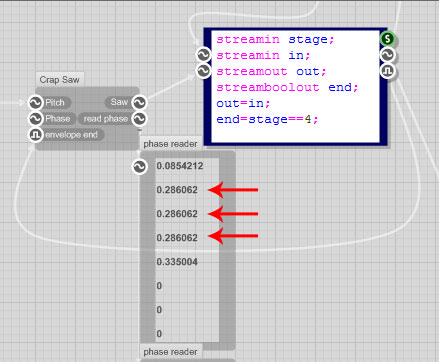The height and width of the screenshot is (362, 439).
Task: Click the phase reader input connector
Action: 139,166
